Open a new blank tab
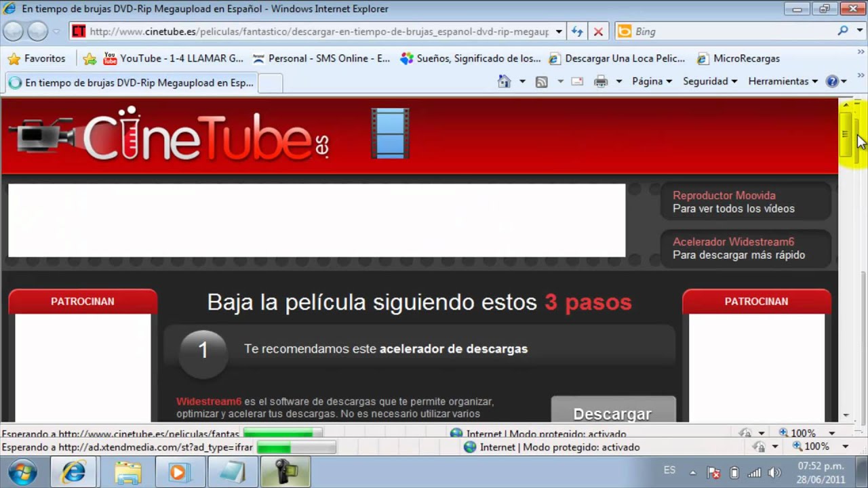The width and height of the screenshot is (868, 488). [x=271, y=83]
